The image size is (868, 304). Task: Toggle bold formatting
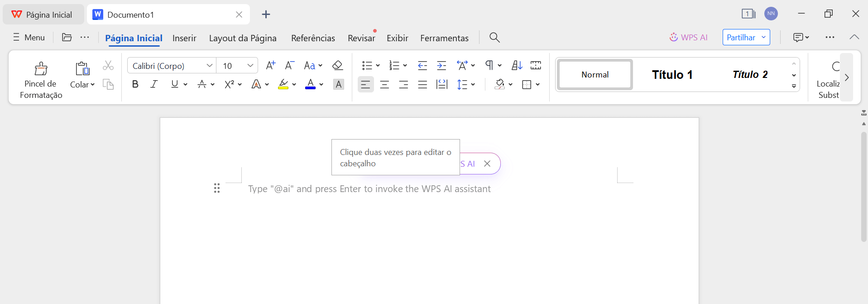[x=135, y=84]
